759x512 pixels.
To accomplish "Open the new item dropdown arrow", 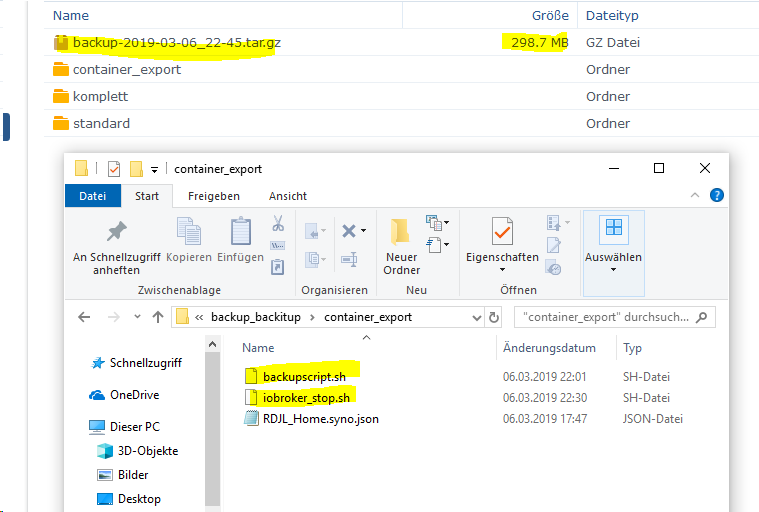I will pyautogui.click(x=446, y=223).
